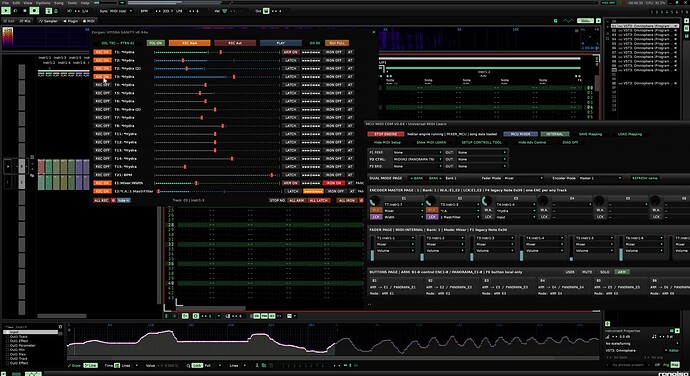The height and width of the screenshot is (376, 690).
Task: Click the Vel toggle icon in toolbar
Action: pos(224,11)
